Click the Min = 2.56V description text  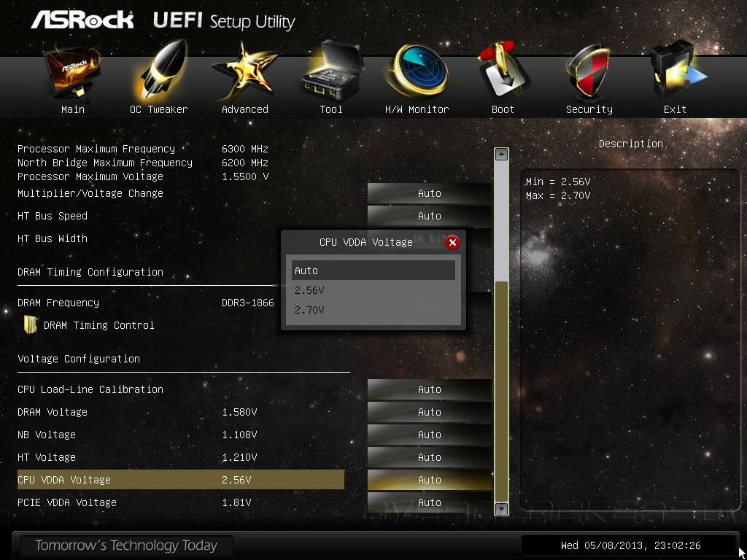pyautogui.click(x=558, y=182)
